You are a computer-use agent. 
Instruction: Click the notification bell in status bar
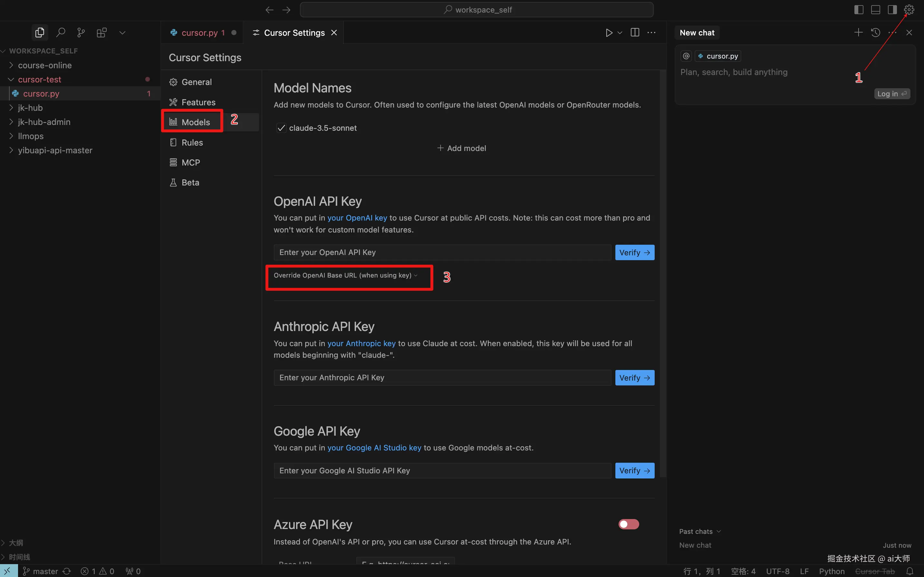tap(910, 571)
